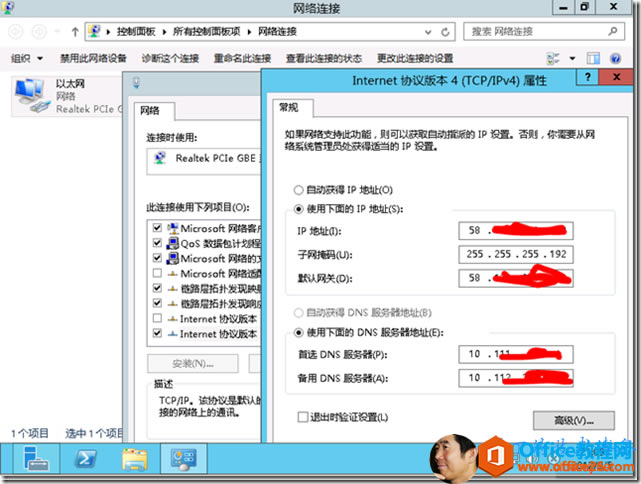Go up one folder level
The image size is (641, 484).
click(75, 31)
